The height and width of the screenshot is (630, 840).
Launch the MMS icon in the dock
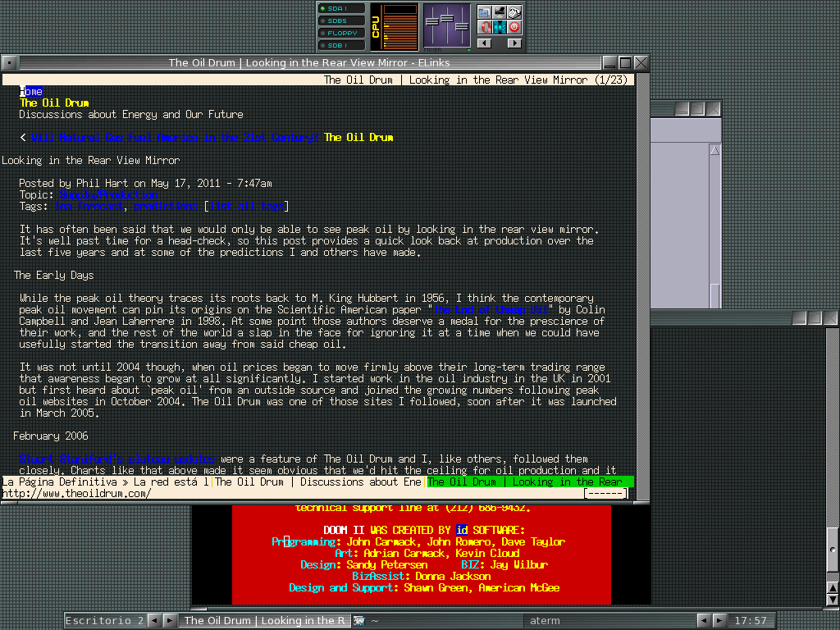pyautogui.click(x=500, y=27)
